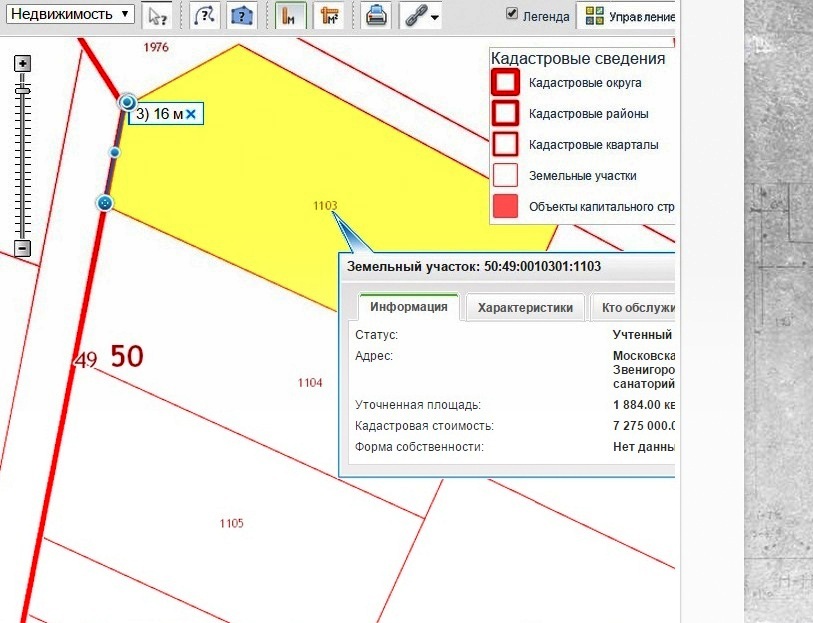Click the map link chain icon

[x=414, y=16]
